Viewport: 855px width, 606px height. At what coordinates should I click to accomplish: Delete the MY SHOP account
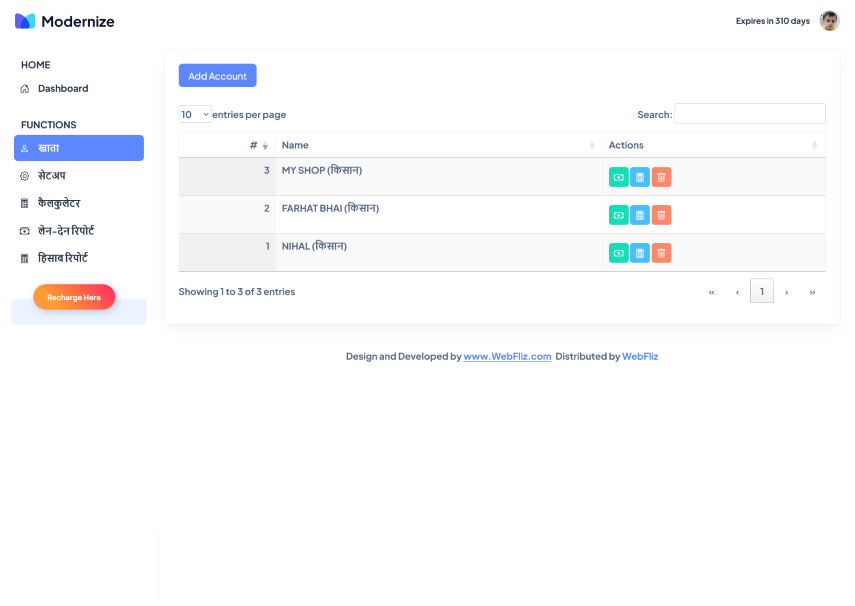661,177
